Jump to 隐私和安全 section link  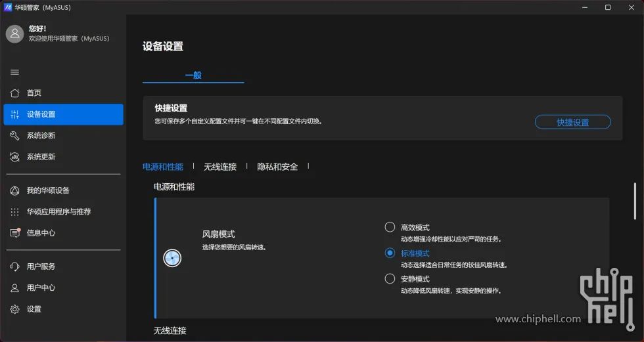click(x=277, y=167)
